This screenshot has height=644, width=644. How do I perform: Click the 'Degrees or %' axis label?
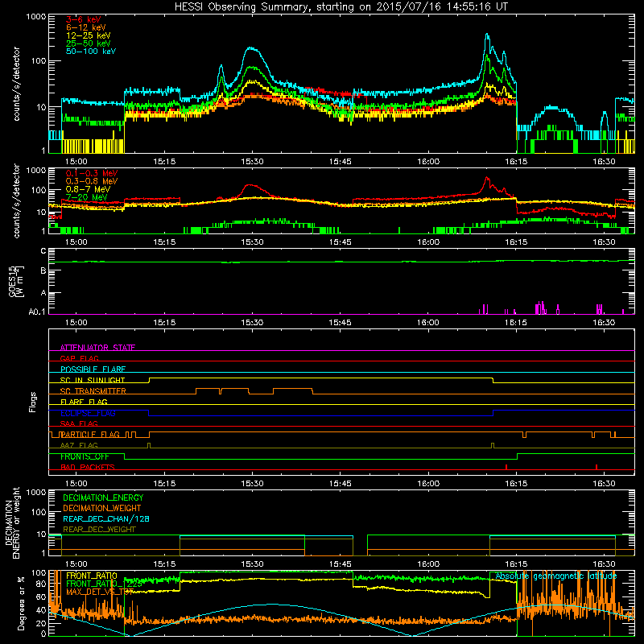coord(22,603)
